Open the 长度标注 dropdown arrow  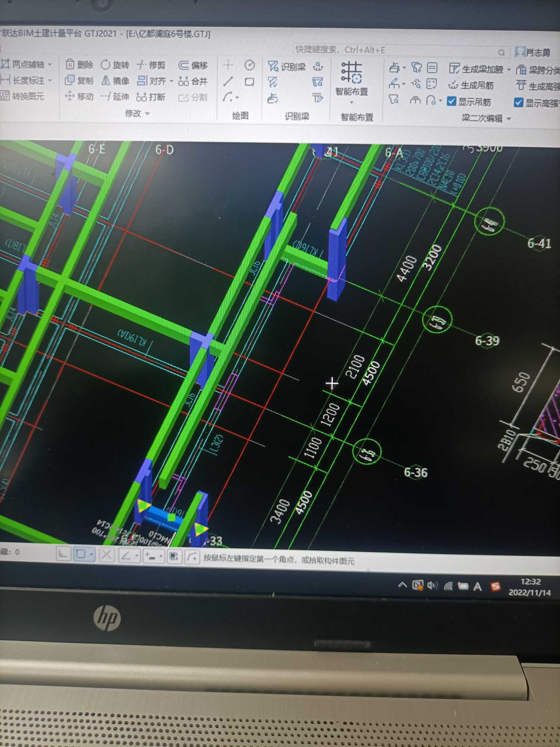50,80
